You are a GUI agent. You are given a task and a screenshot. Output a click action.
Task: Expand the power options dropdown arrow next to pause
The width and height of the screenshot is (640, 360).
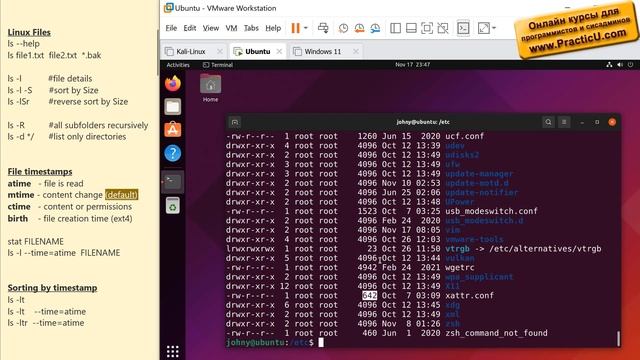[305, 28]
